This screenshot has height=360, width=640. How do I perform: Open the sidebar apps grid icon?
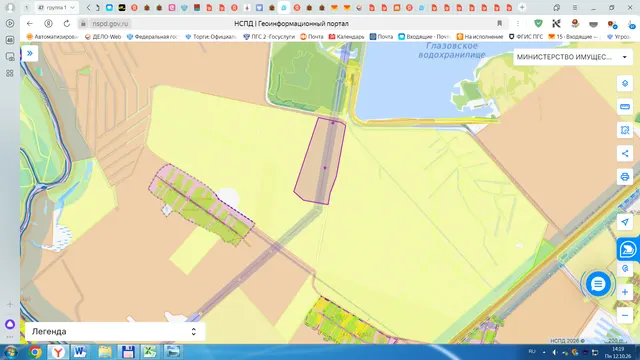(10, 73)
